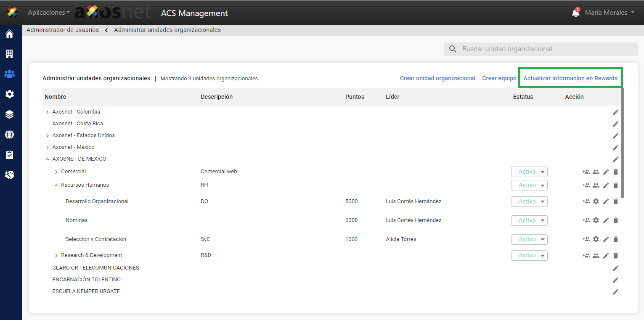Screen dimensions: 644x320
Task: Collapse the Recursos Humanos node
Action: [56, 185]
